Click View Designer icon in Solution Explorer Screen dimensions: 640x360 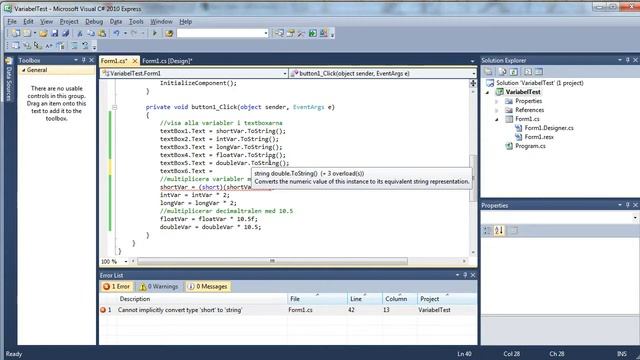click(539, 72)
